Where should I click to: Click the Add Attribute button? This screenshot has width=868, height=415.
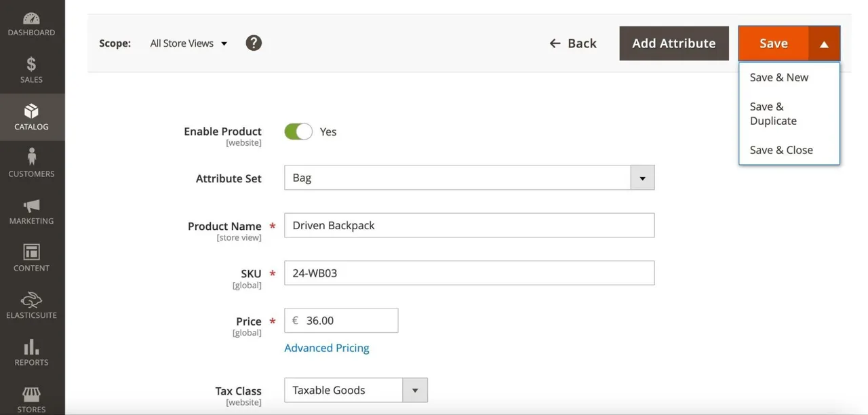[674, 43]
